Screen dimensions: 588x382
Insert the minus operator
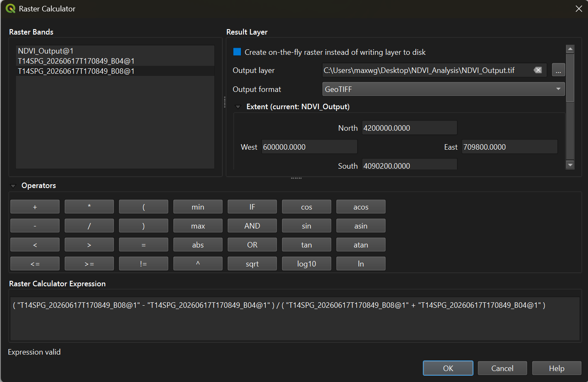[x=35, y=226]
